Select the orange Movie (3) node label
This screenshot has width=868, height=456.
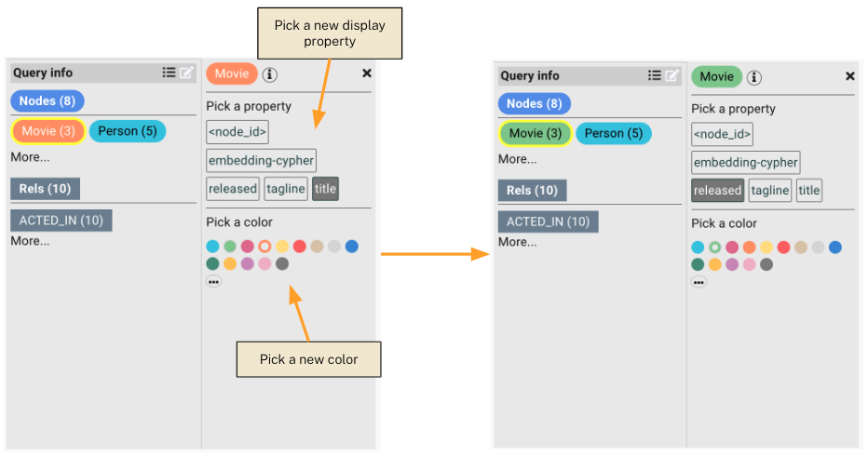pyautogui.click(x=48, y=131)
